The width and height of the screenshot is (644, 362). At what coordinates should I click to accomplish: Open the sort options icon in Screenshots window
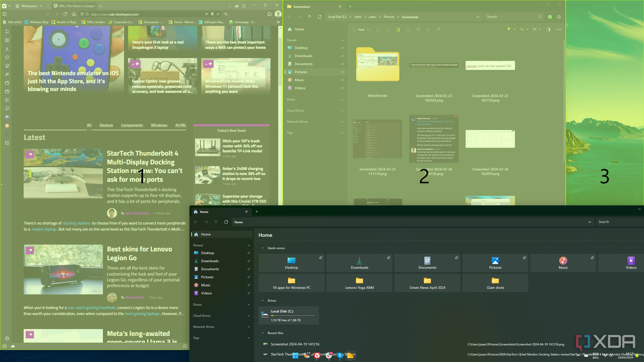coord(522,29)
